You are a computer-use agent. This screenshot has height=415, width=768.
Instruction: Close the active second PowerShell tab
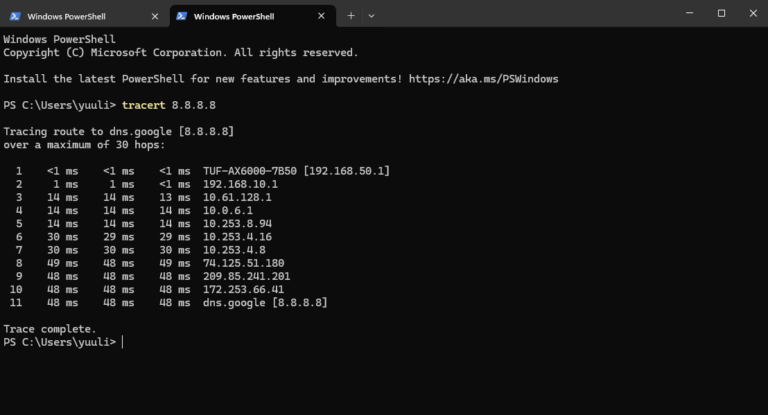[321, 16]
